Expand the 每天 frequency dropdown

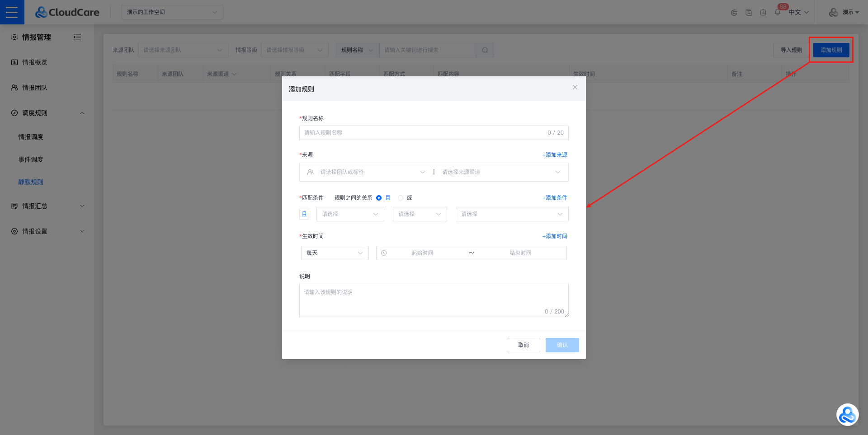pos(335,253)
